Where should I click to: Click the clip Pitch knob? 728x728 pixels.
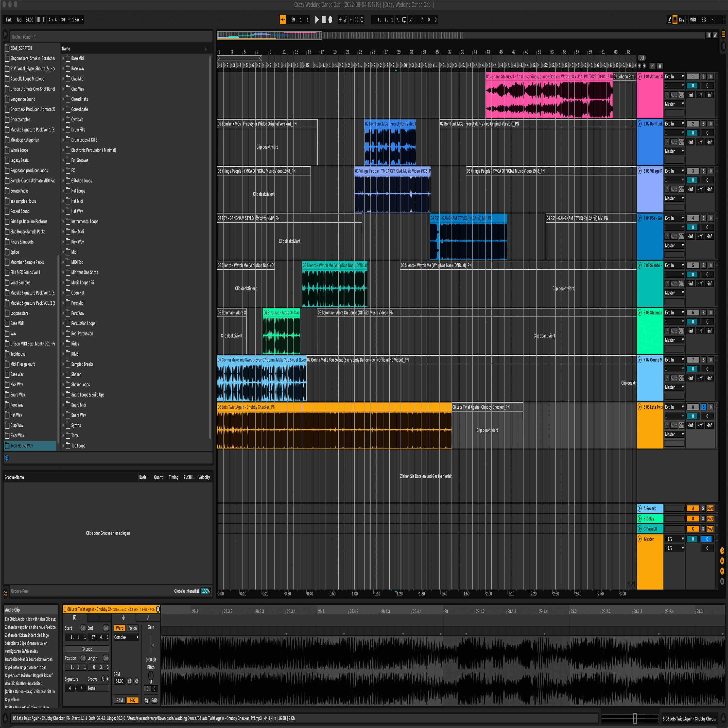click(x=151, y=675)
